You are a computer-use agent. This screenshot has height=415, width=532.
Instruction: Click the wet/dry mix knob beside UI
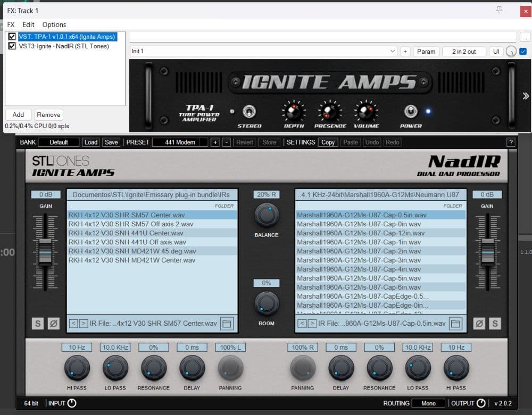pyautogui.click(x=511, y=52)
